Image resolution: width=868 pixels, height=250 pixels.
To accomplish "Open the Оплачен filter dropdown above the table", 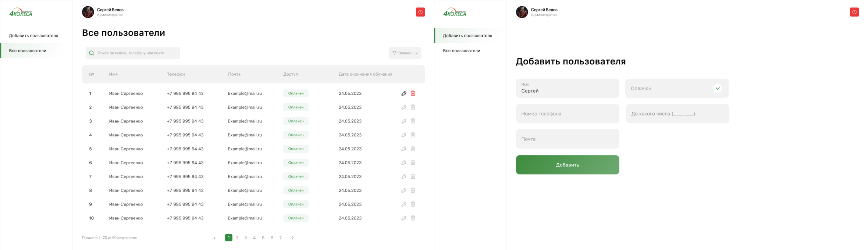I will coord(405,53).
